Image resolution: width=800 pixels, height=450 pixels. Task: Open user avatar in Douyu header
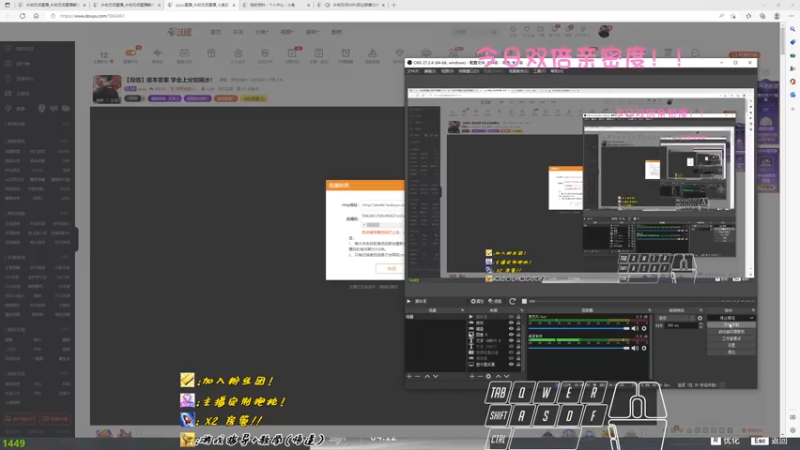pos(604,32)
